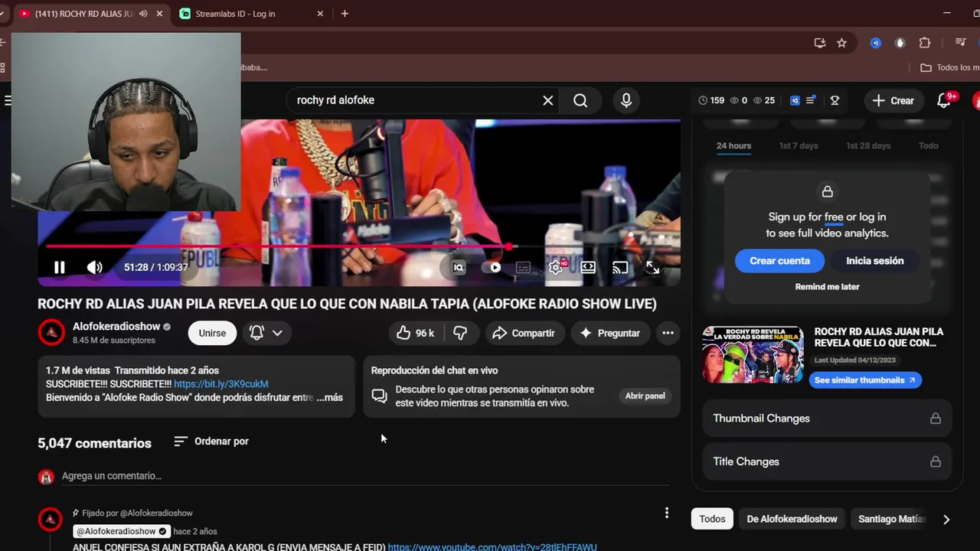Click the Compartir button

pos(524,333)
